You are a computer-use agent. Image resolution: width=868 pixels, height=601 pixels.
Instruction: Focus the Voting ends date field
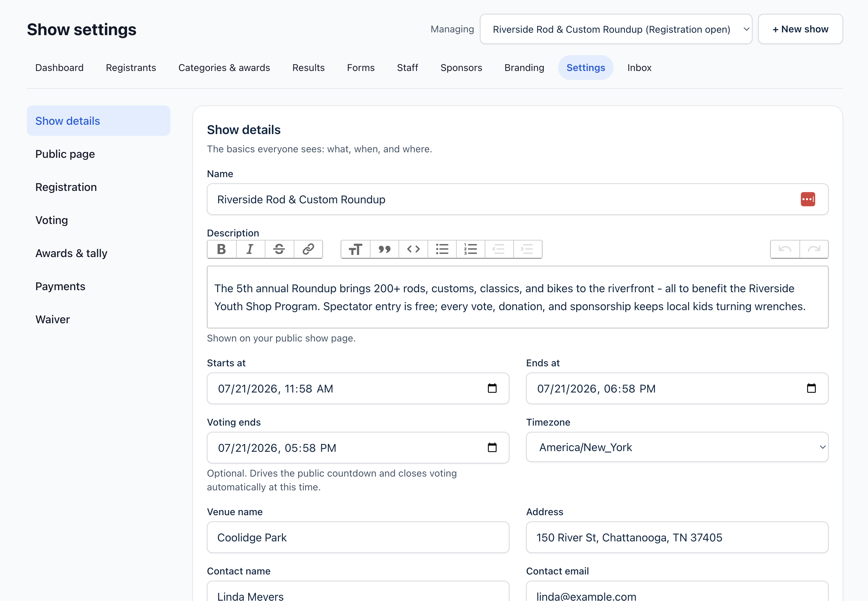(358, 447)
